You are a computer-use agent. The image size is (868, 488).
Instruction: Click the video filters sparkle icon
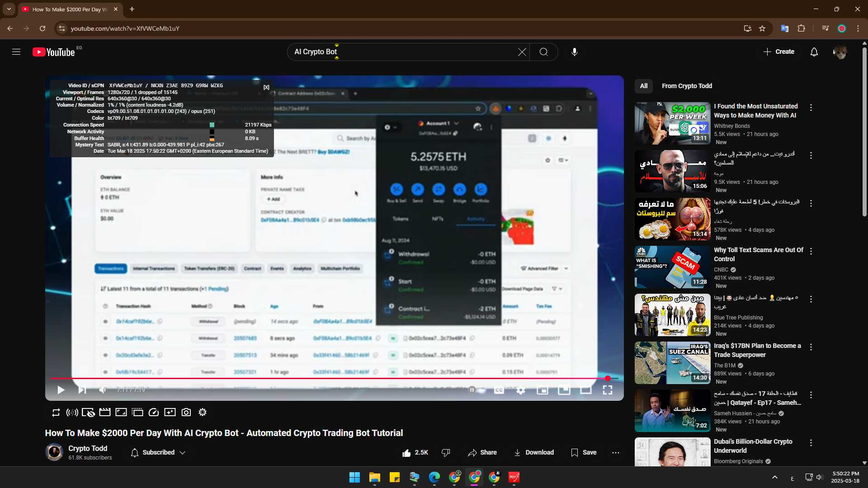pyautogui.click(x=170, y=412)
